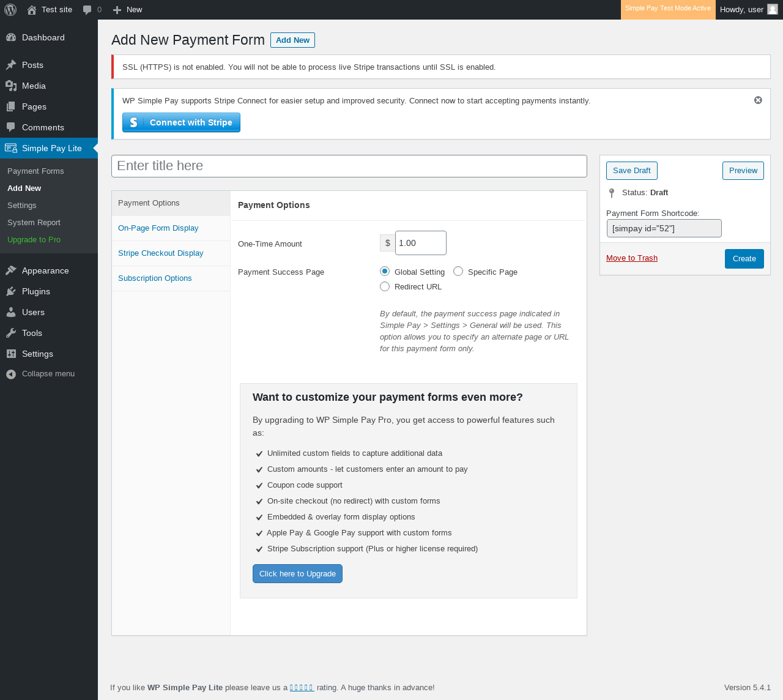Click the Add New button beside heading
This screenshot has width=783, height=700.
(x=292, y=40)
